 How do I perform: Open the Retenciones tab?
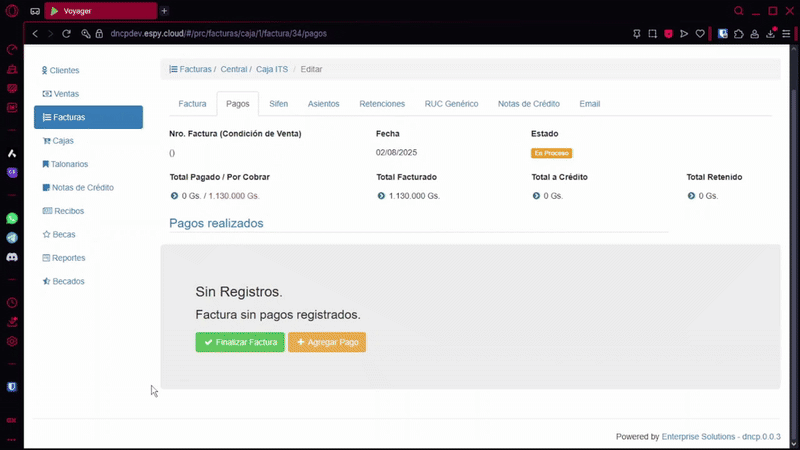382,104
